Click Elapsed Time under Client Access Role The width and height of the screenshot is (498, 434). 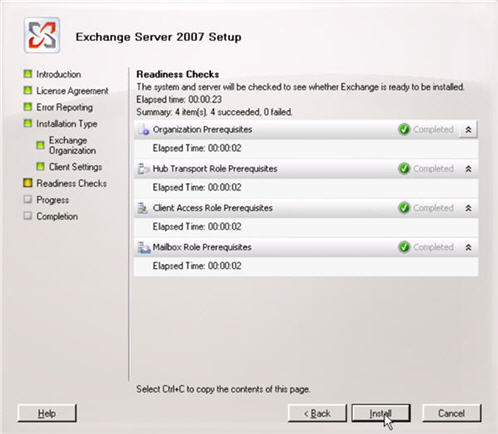click(197, 227)
